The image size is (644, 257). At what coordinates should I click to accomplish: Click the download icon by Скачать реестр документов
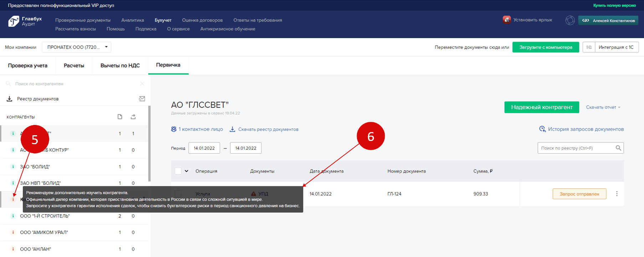click(x=232, y=129)
